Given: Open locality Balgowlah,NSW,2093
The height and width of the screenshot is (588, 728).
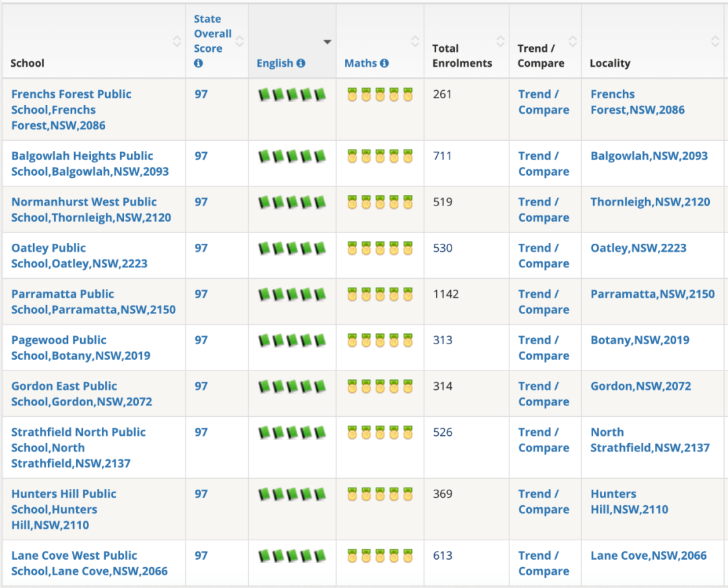Looking at the screenshot, I should 649,156.
